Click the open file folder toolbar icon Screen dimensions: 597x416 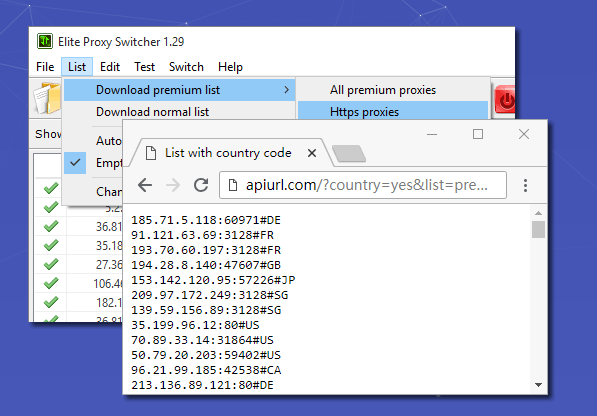47,99
